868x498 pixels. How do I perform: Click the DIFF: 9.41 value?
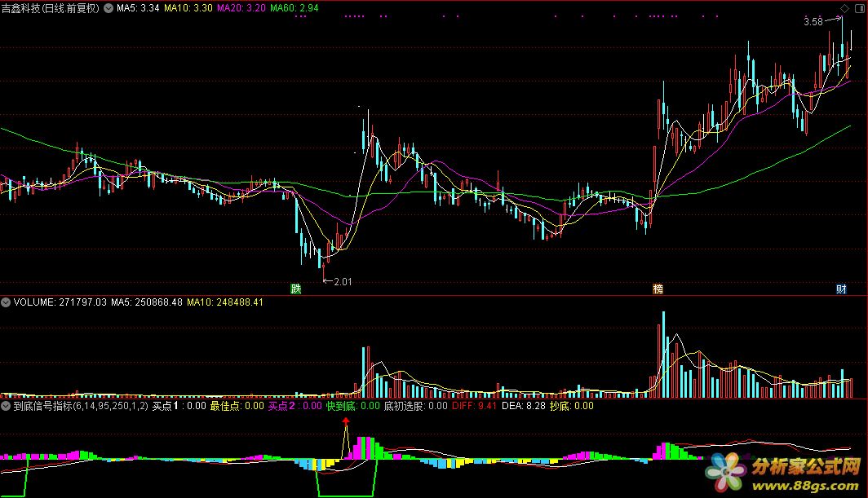[x=475, y=406]
